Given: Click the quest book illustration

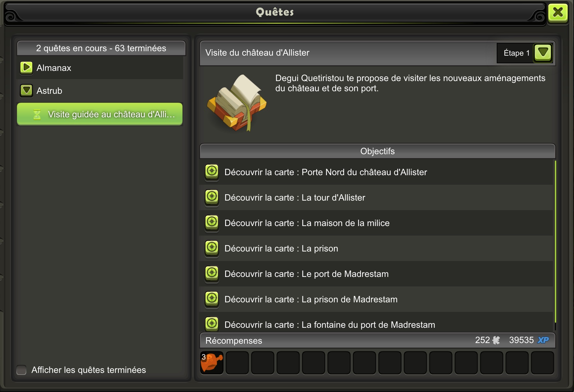Looking at the screenshot, I should tap(237, 103).
